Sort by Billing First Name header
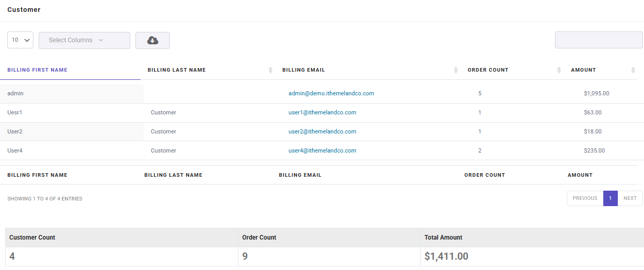644x270 pixels. point(37,70)
